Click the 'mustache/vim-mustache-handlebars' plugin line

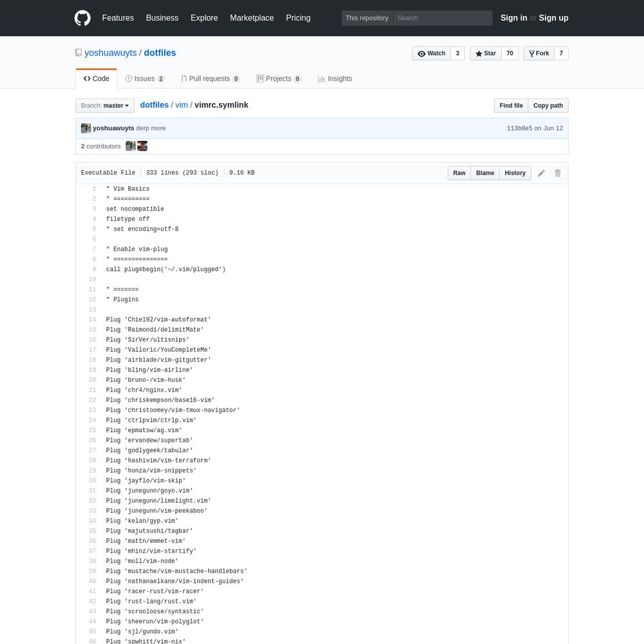click(176, 571)
